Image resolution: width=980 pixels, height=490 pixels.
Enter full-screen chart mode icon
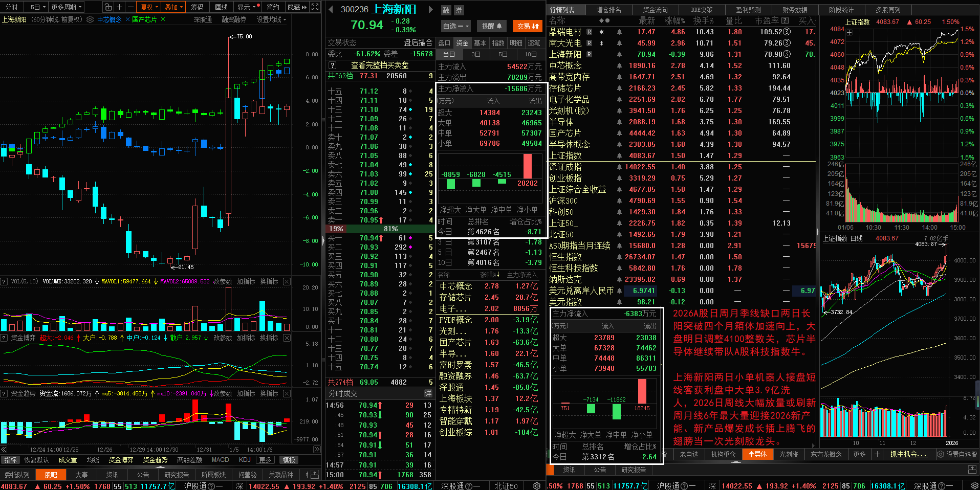pos(315,7)
